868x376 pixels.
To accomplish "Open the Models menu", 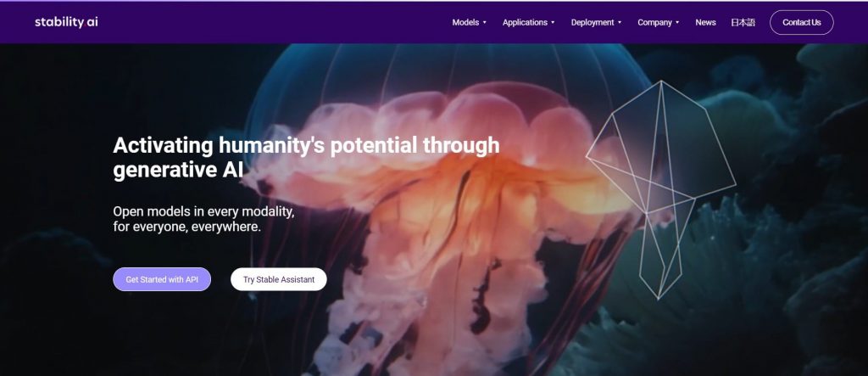I will (465, 23).
